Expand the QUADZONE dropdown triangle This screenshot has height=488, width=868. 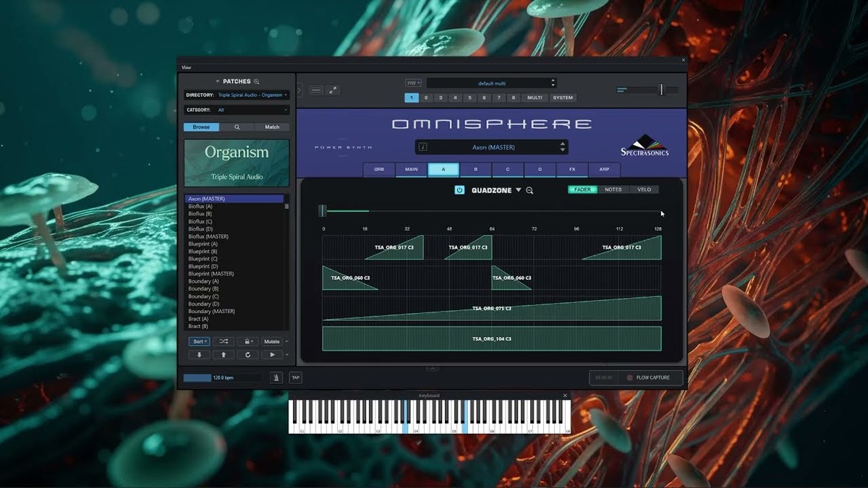(518, 190)
